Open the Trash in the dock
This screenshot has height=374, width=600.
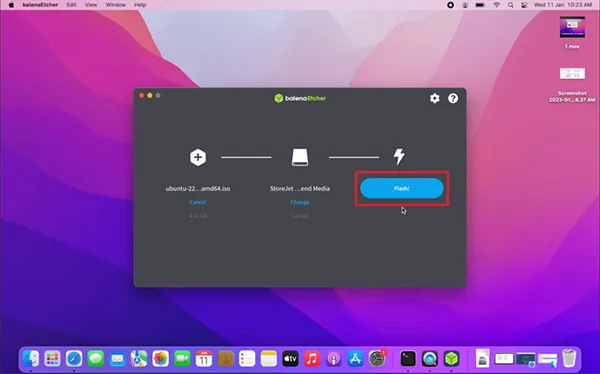point(569,358)
